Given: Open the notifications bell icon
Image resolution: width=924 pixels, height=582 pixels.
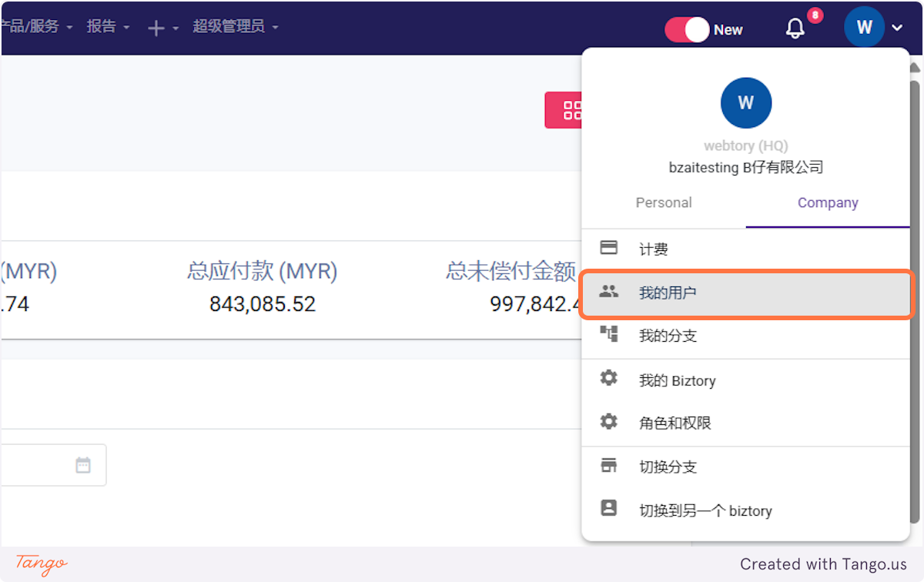Looking at the screenshot, I should (795, 29).
